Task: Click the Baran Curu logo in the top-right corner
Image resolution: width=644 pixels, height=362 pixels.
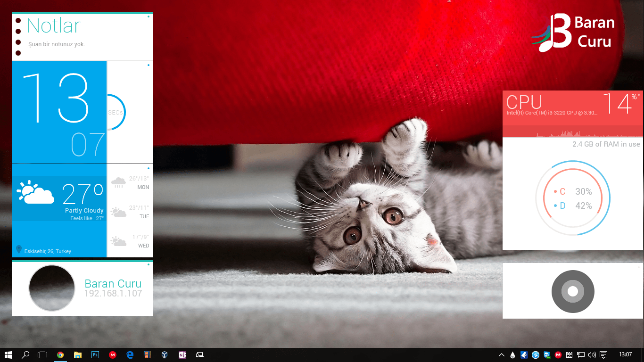Action: click(573, 32)
